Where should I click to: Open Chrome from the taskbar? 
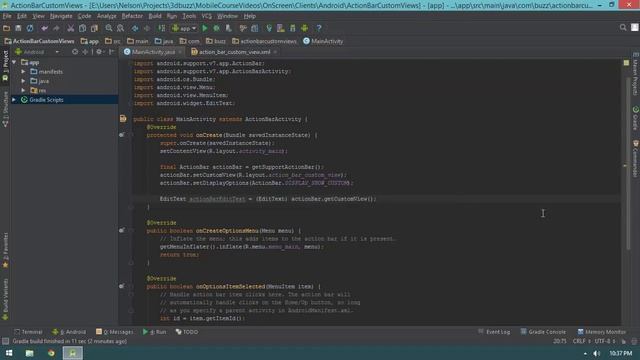(51, 353)
